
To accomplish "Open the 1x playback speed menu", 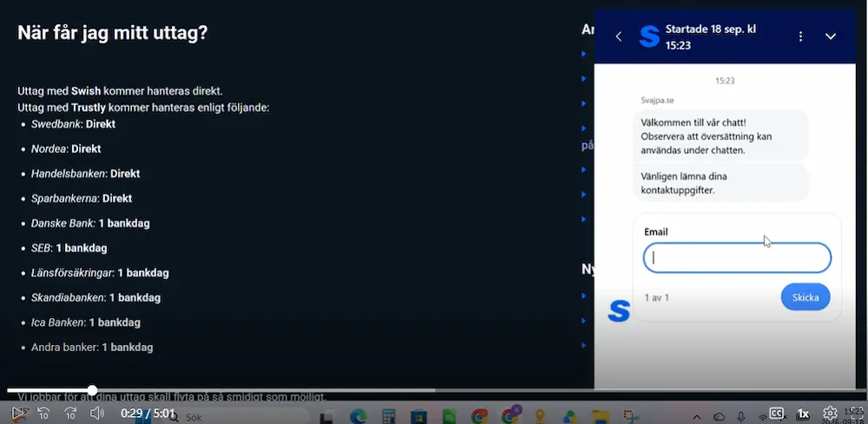I will [x=803, y=414].
